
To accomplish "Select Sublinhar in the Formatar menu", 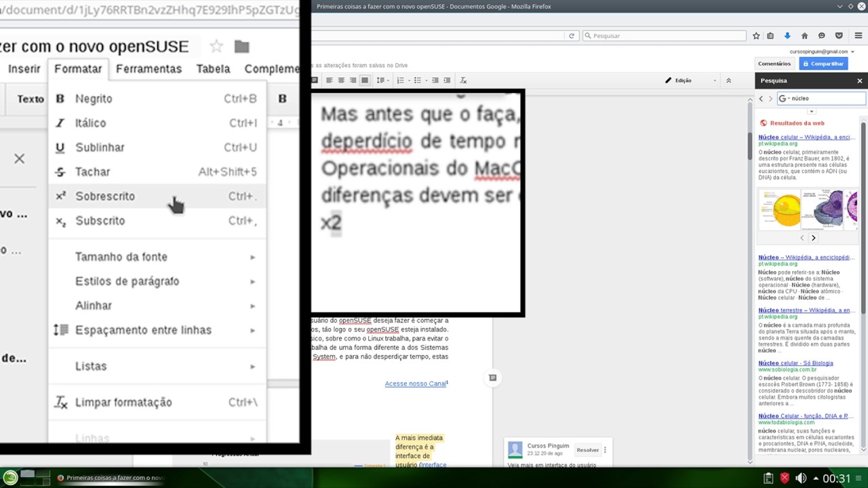I will coord(157,147).
